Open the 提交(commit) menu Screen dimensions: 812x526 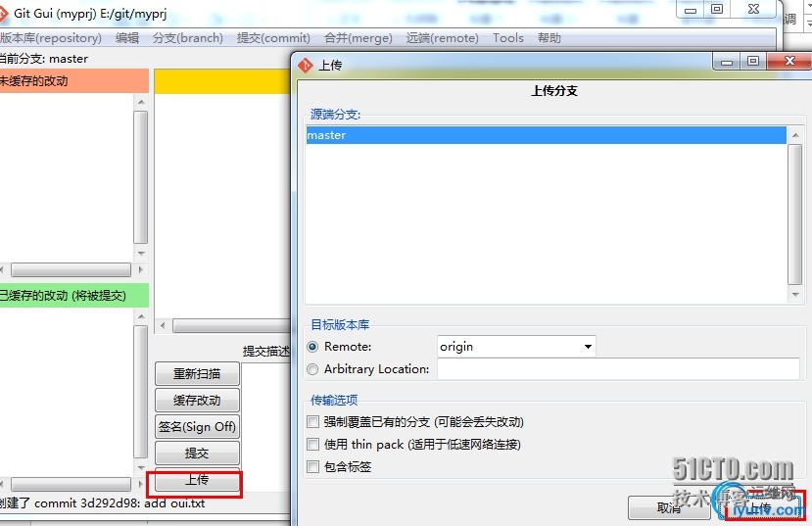pos(273,38)
